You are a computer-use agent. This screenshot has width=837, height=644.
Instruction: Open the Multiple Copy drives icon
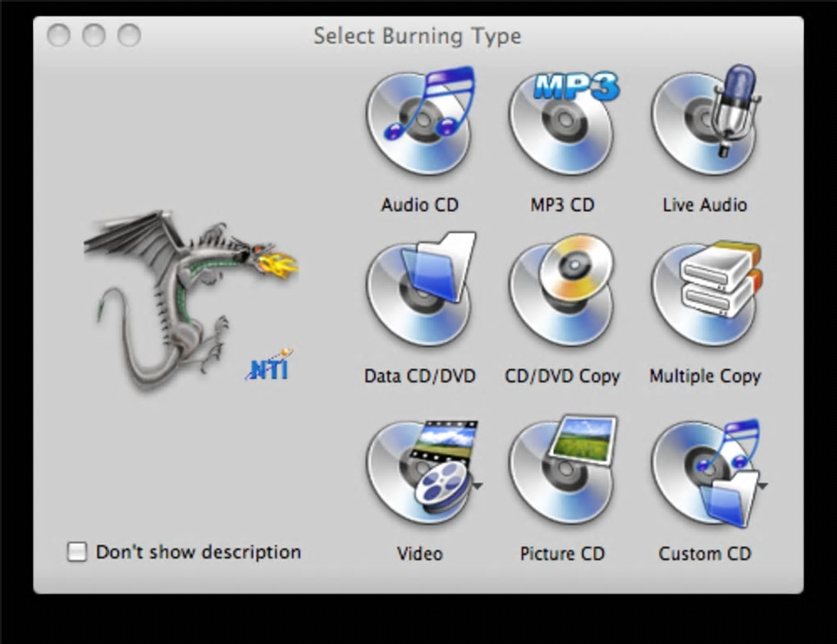[x=706, y=293]
